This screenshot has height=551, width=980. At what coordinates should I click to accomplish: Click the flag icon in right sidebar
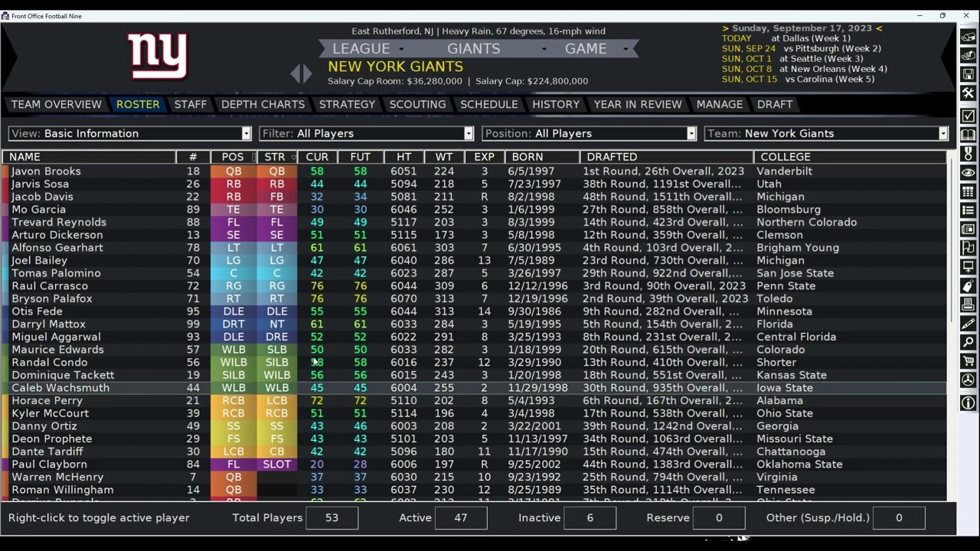click(969, 248)
